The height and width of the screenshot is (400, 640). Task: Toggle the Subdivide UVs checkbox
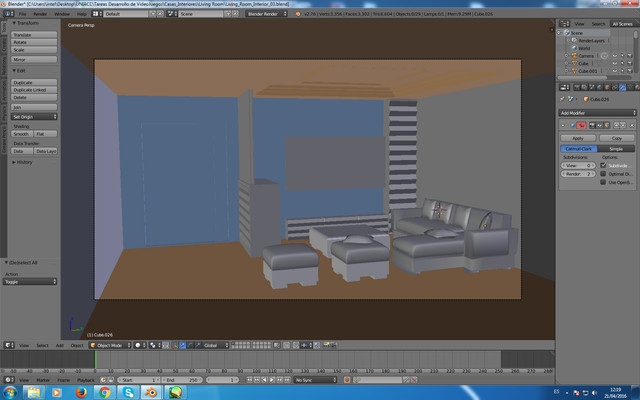coord(603,165)
